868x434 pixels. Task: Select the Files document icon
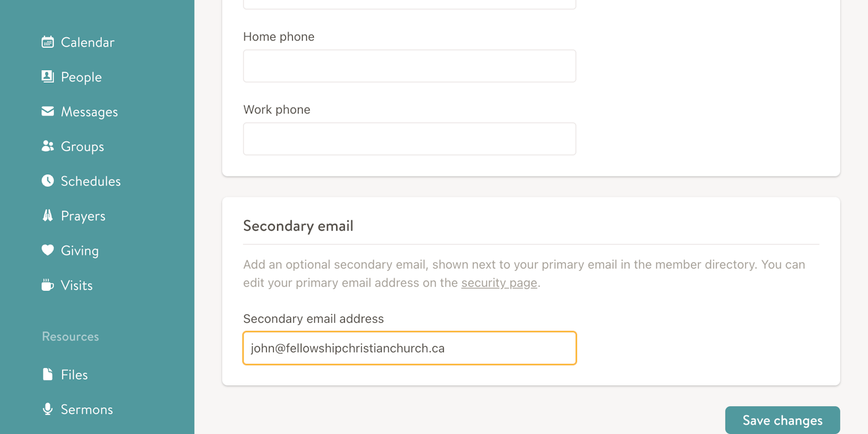[47, 374]
